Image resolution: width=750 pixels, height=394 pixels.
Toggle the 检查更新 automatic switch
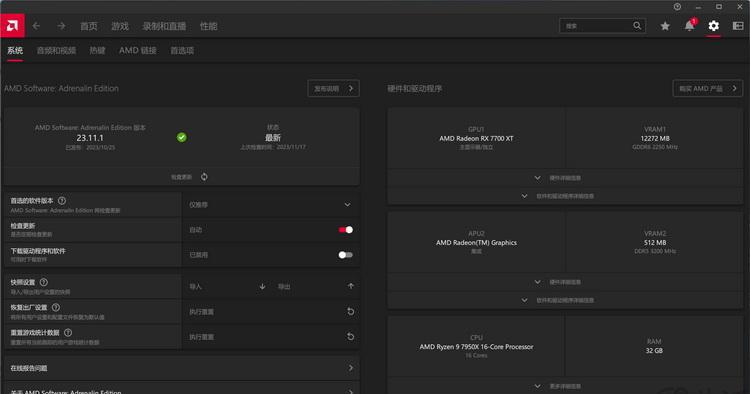click(346, 230)
